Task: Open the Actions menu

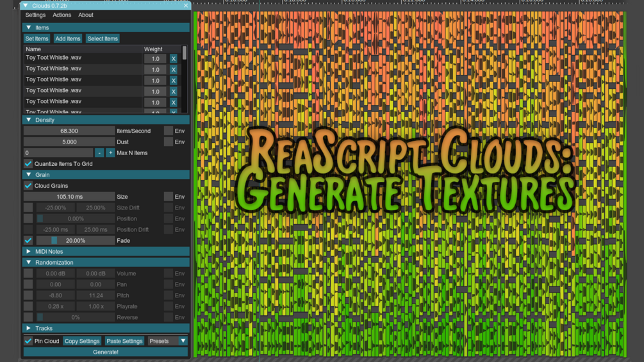Action: [x=62, y=15]
